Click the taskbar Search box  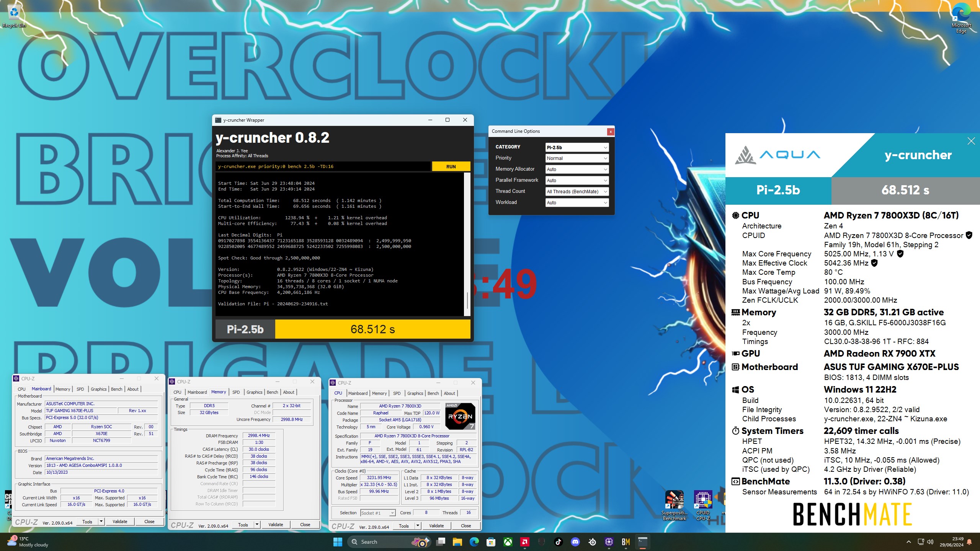point(389,542)
